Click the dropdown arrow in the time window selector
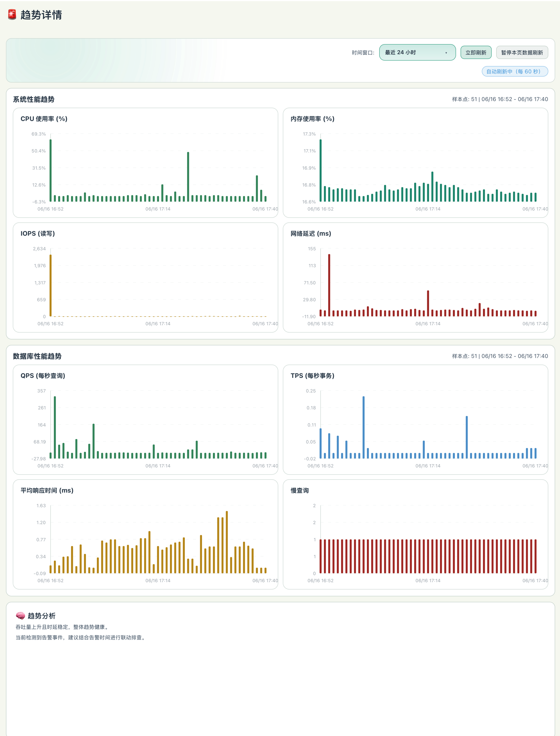Image resolution: width=560 pixels, height=736 pixels. [x=446, y=53]
